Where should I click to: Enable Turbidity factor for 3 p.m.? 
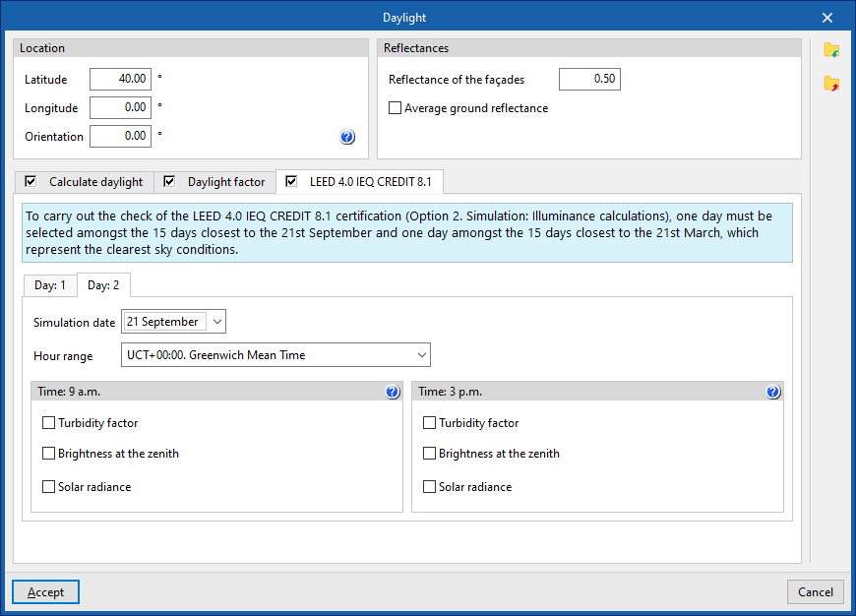430,423
